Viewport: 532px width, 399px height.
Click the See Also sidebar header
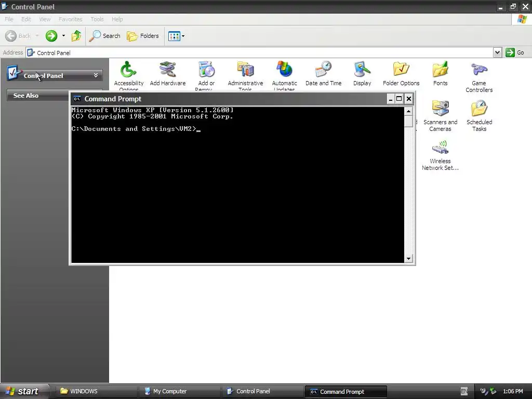click(x=38, y=96)
